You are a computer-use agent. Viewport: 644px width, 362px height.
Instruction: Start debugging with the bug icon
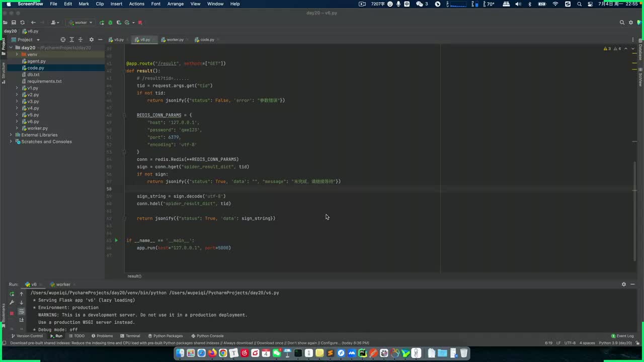tap(110, 23)
